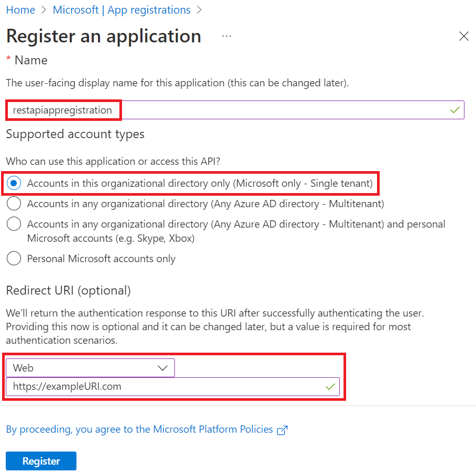Click the green checkmark in URI field
Screen dimensions: 476x473
pyautogui.click(x=330, y=387)
